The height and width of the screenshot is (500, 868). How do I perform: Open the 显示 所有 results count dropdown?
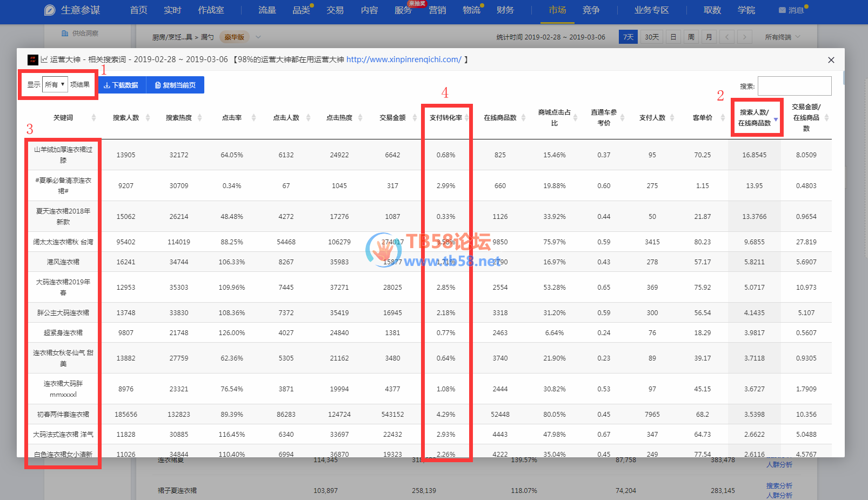(x=55, y=85)
